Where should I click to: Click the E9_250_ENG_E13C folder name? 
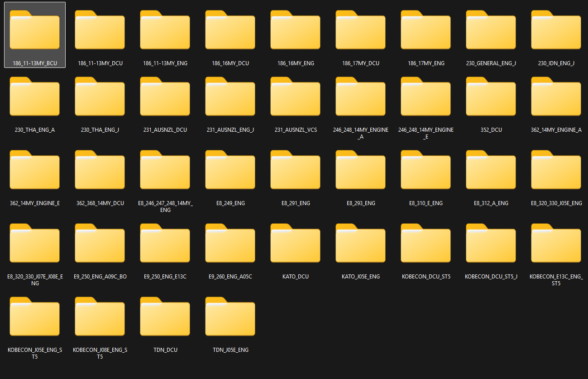(165, 277)
